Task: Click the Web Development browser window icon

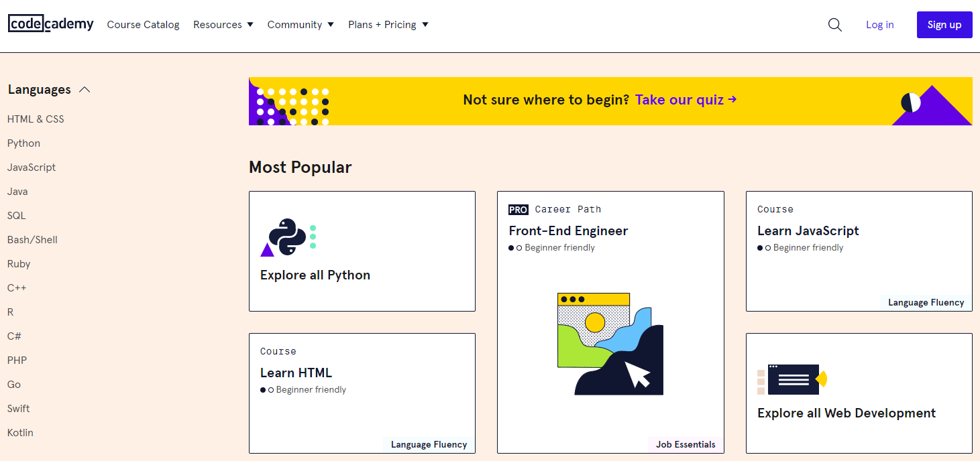Action: [x=792, y=380]
